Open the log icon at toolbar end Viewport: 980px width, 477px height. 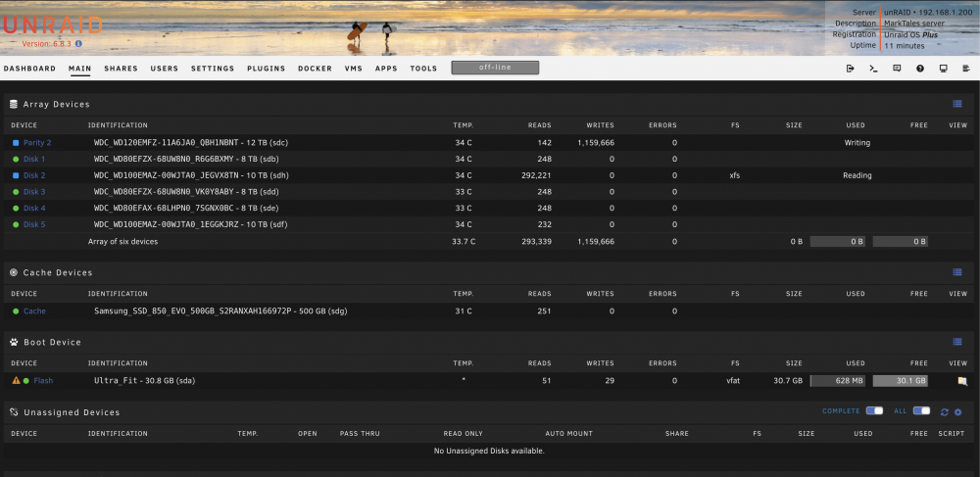tap(966, 69)
